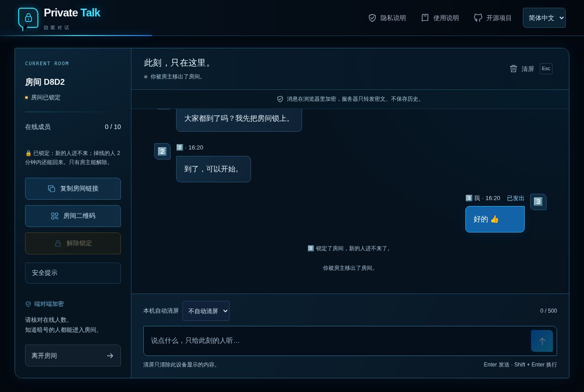
Task: Click the shield icon beside 隐私说明
Action: coord(372,18)
